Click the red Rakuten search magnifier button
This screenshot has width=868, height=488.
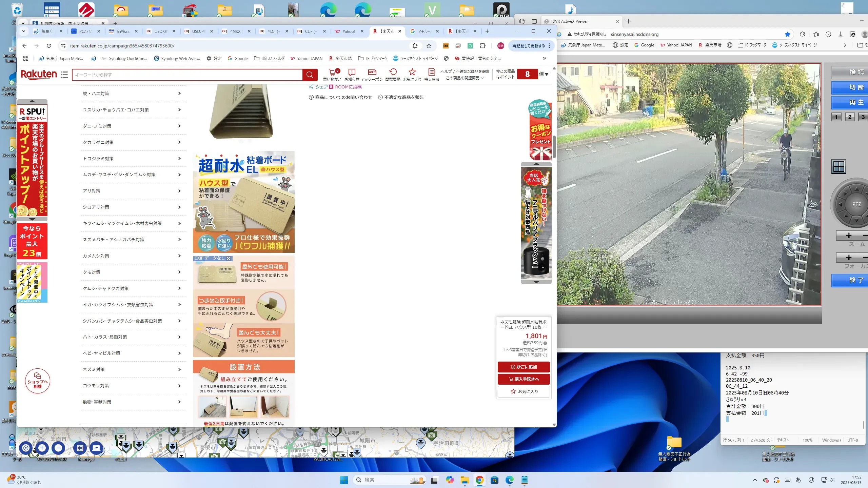click(310, 75)
